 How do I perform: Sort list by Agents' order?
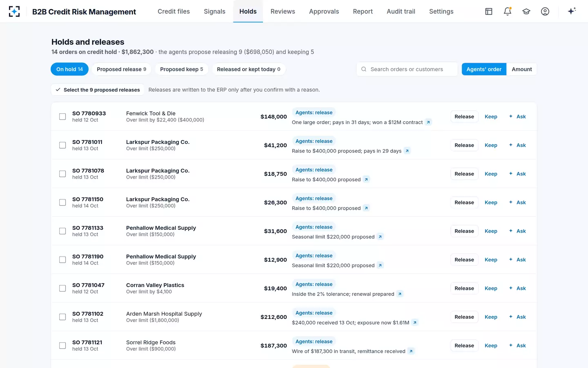click(484, 69)
